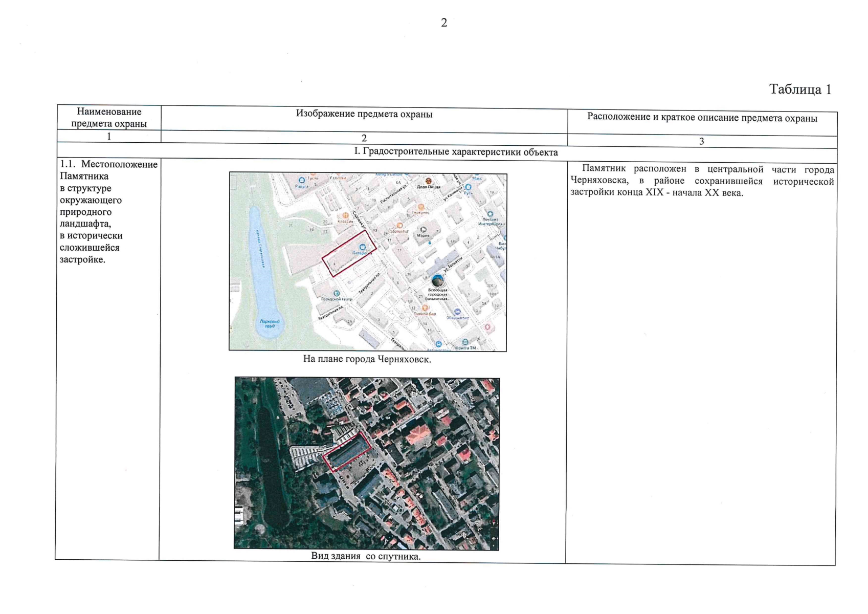
Task: Click section title 'Градостроительные характеристики объекта'
Action: 456,152
